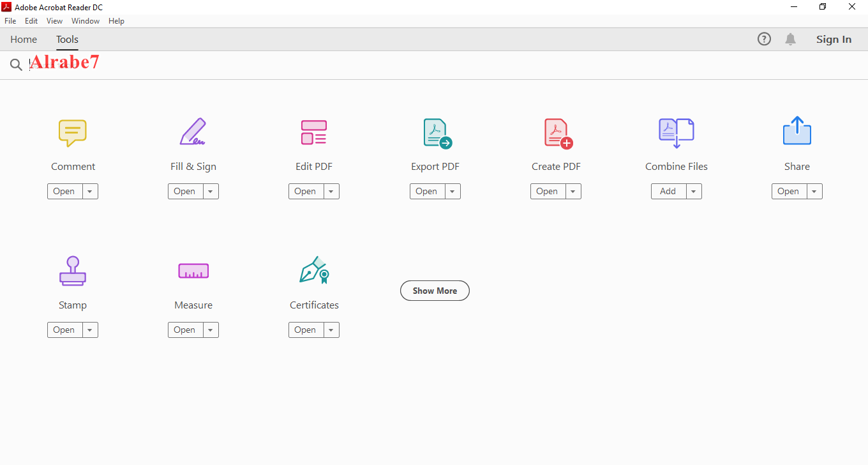Minimize the Acrobat Reader window
868x465 pixels.
(x=794, y=7)
